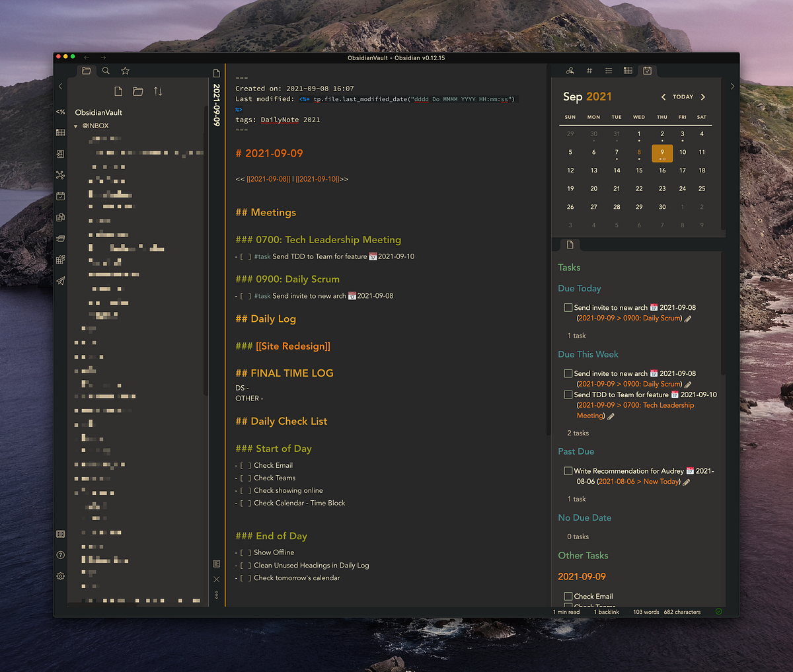Open the search tab in the sidebar
This screenshot has height=672, width=793.
click(105, 71)
